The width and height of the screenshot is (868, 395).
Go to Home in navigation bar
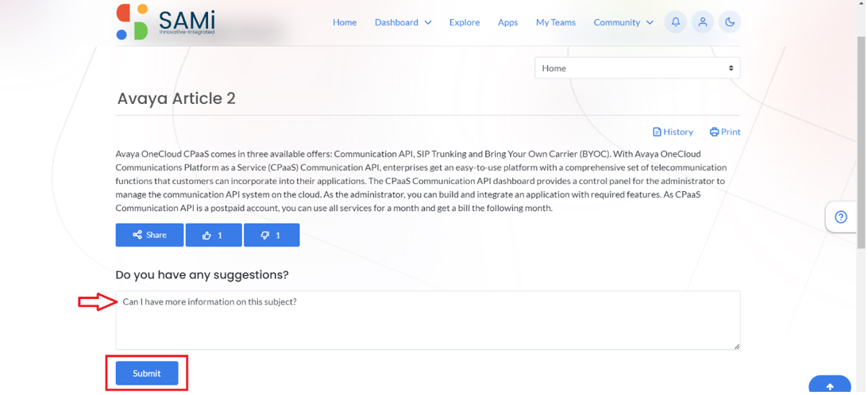tap(345, 23)
